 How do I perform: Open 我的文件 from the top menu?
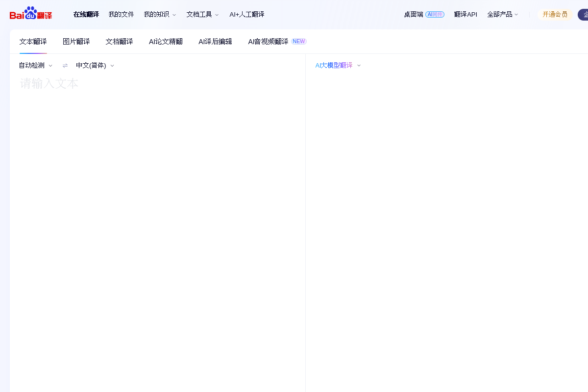coord(121,14)
